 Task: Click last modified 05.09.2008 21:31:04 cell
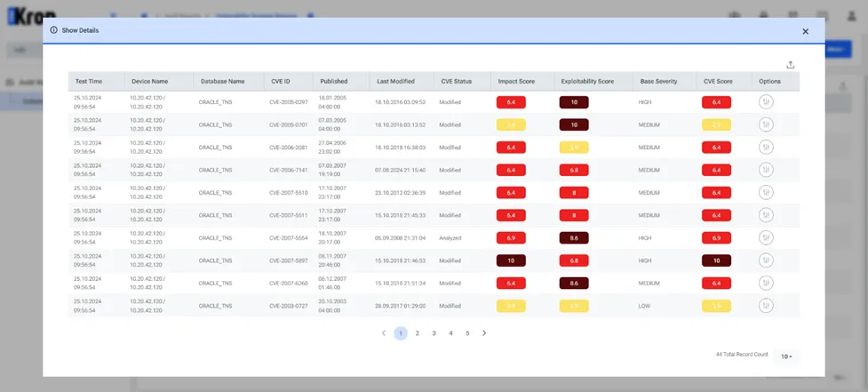pos(400,238)
